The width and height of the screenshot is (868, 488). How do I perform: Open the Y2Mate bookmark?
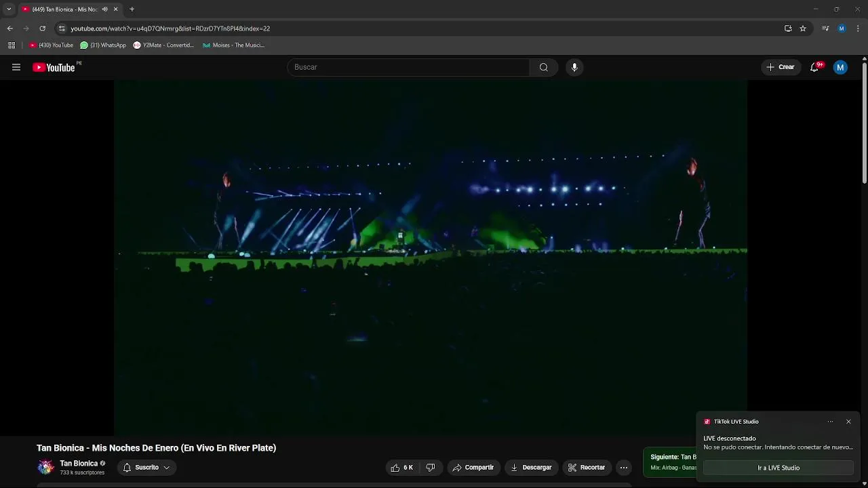coord(163,45)
